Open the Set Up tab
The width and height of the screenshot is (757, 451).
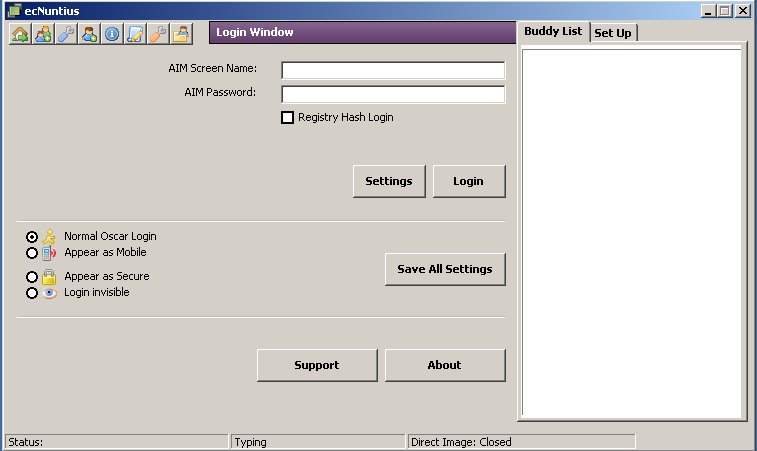613,33
